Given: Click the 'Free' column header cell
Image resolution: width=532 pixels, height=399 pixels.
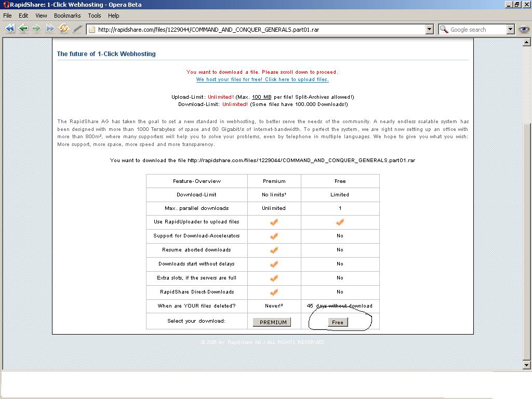Looking at the screenshot, I should (340, 181).
